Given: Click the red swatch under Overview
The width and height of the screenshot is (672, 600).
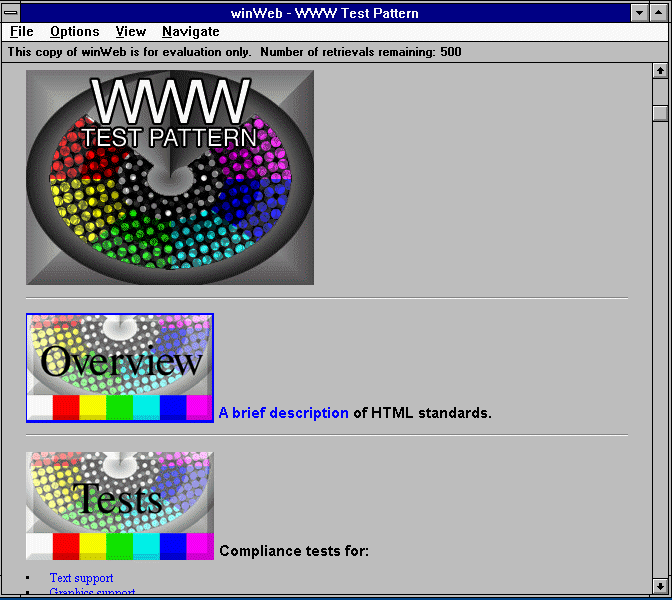Looking at the screenshot, I should [66, 408].
